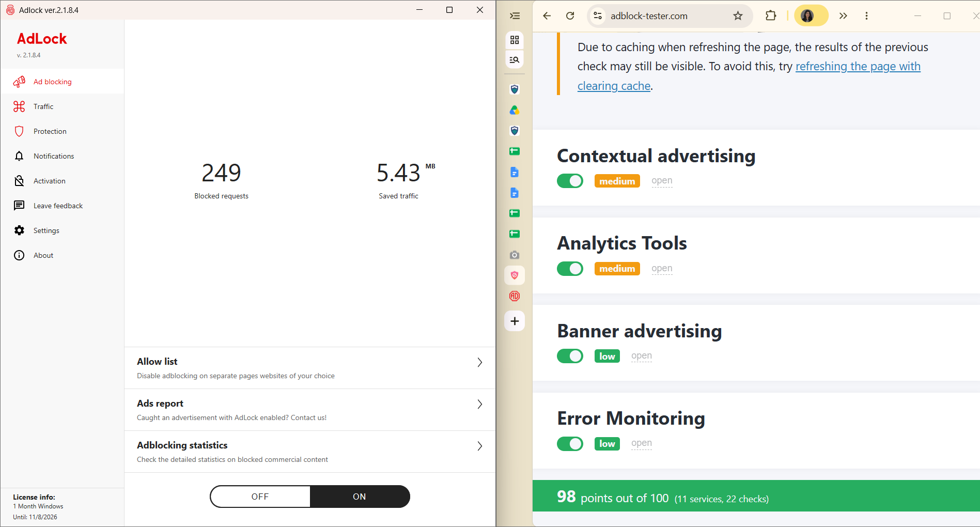Go back in the browser
The width and height of the screenshot is (980, 527).
click(x=547, y=16)
